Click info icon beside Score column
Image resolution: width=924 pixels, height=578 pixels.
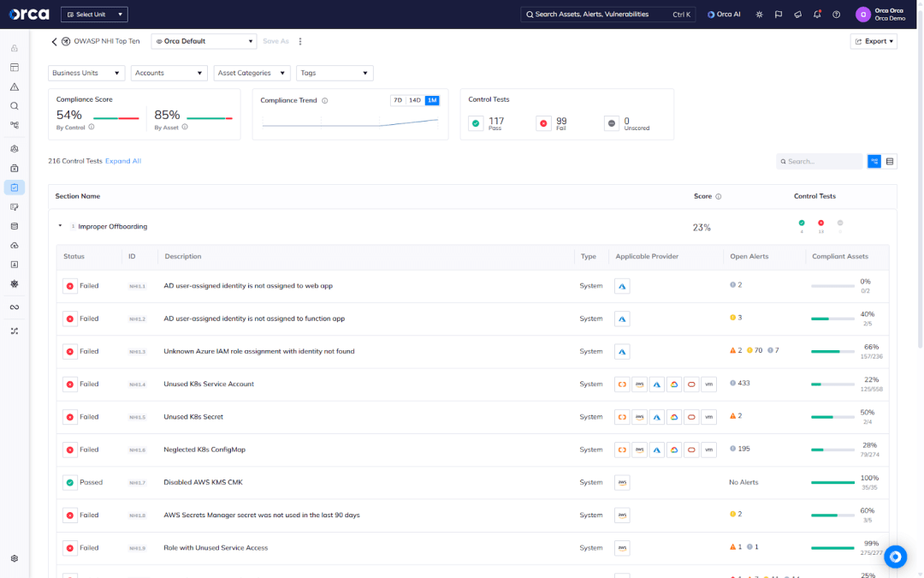719,196
